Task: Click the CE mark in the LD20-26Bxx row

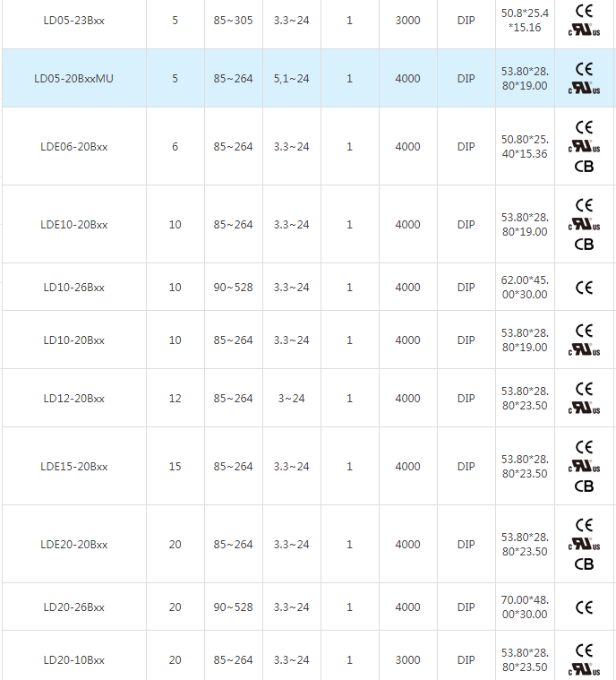Action: (584, 607)
